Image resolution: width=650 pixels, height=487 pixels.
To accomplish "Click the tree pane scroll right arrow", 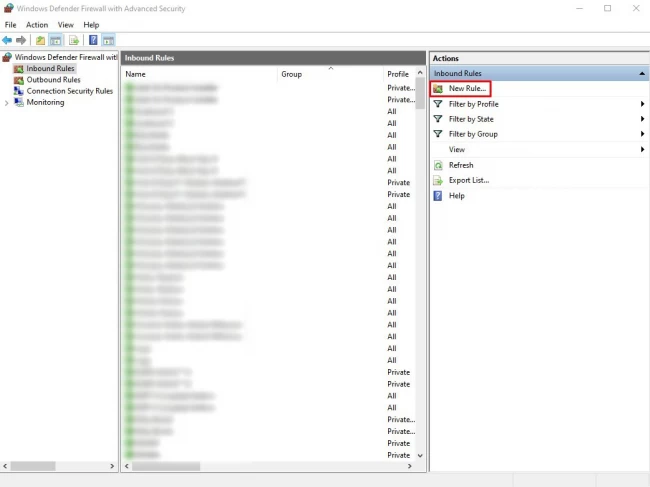I will (x=112, y=466).
